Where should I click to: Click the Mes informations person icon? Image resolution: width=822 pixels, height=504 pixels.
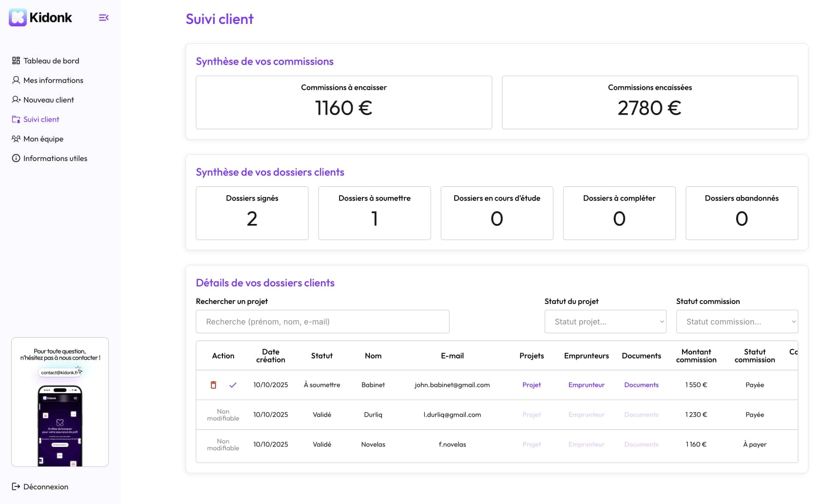click(x=16, y=80)
